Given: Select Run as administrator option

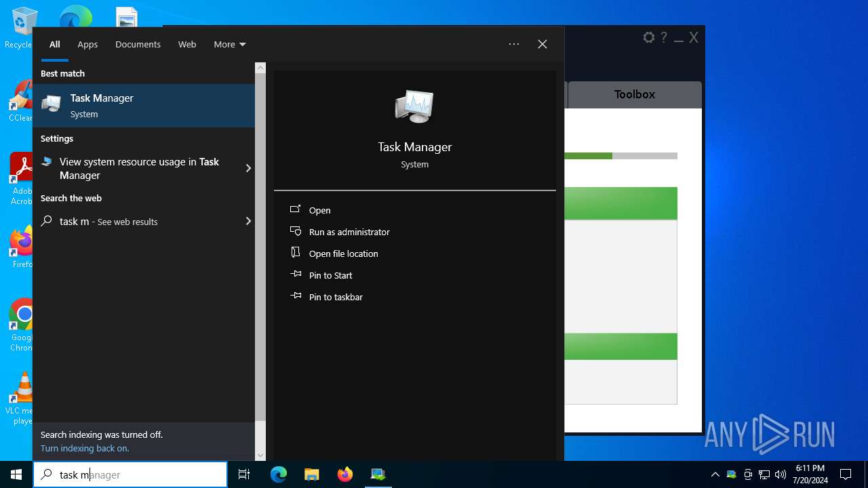Looking at the screenshot, I should point(349,232).
